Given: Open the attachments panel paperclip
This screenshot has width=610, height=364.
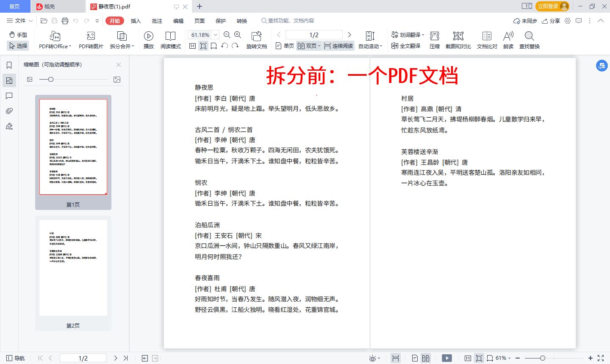Looking at the screenshot, I should (9, 111).
